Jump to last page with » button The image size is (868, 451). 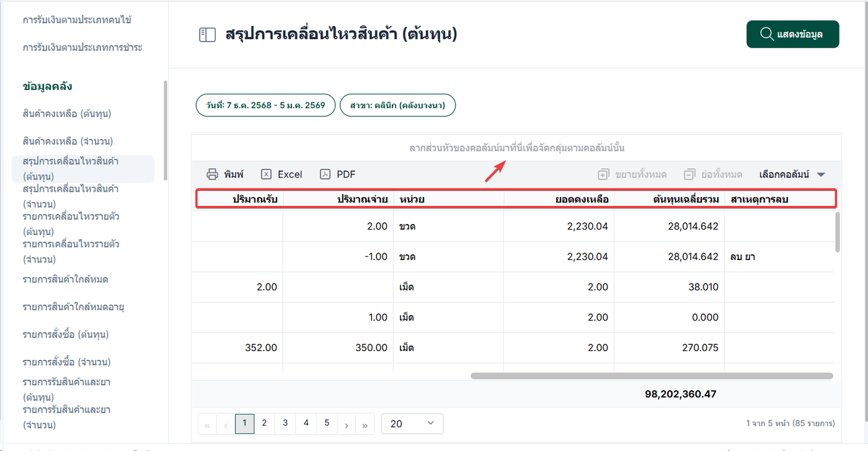pos(365,424)
